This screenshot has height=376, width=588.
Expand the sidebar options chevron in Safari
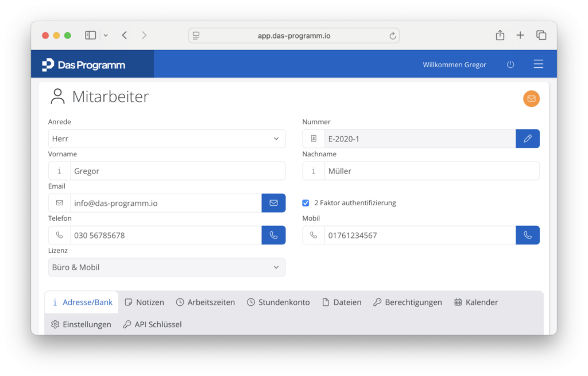pos(106,36)
